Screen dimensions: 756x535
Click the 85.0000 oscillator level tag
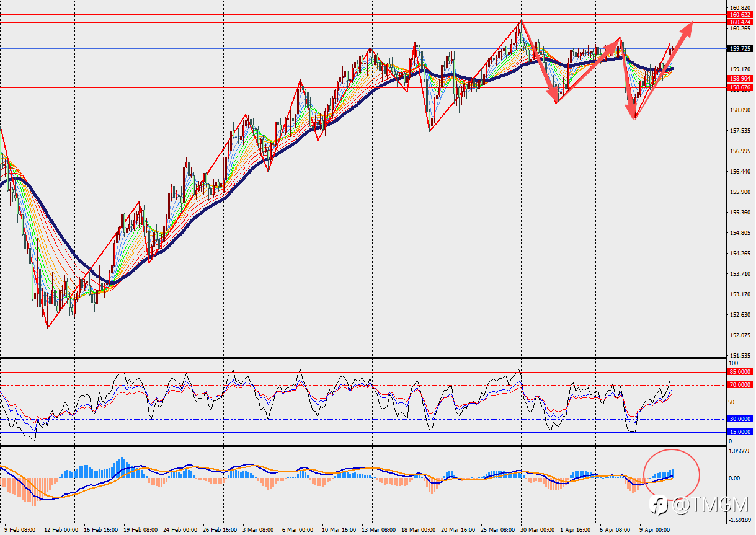coord(741,372)
